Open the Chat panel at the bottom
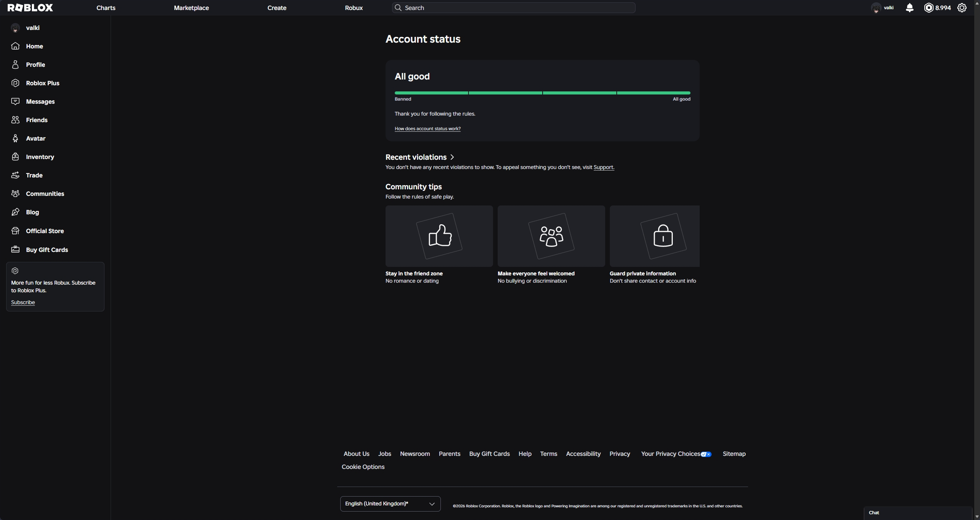Viewport: 980px width, 520px height. 918,513
